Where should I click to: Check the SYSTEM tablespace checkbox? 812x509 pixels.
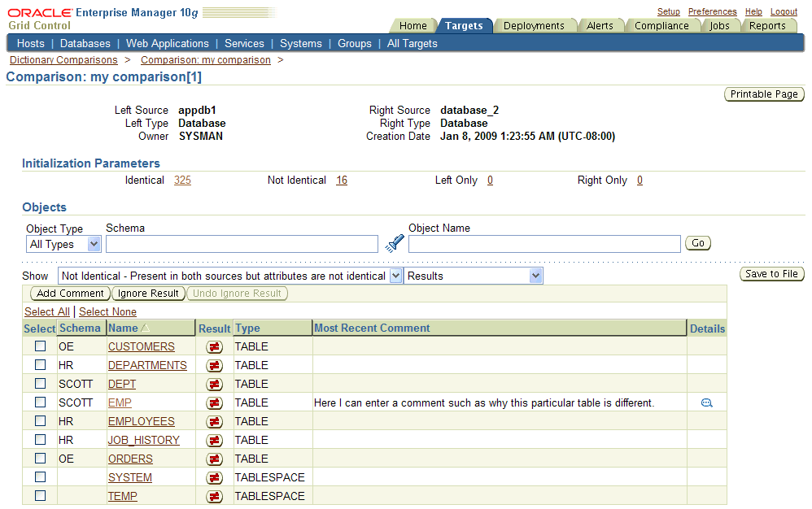41,476
